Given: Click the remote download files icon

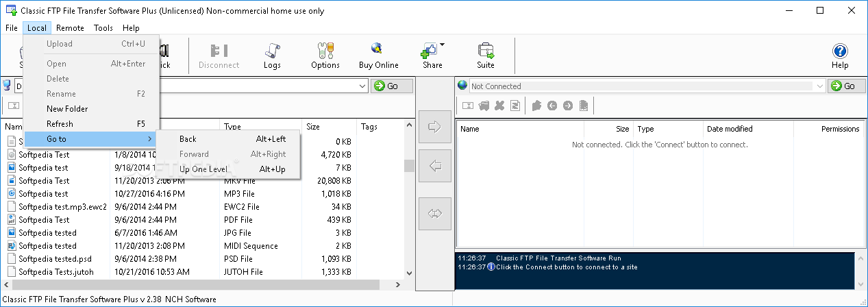Looking at the screenshot, I should point(484,106).
